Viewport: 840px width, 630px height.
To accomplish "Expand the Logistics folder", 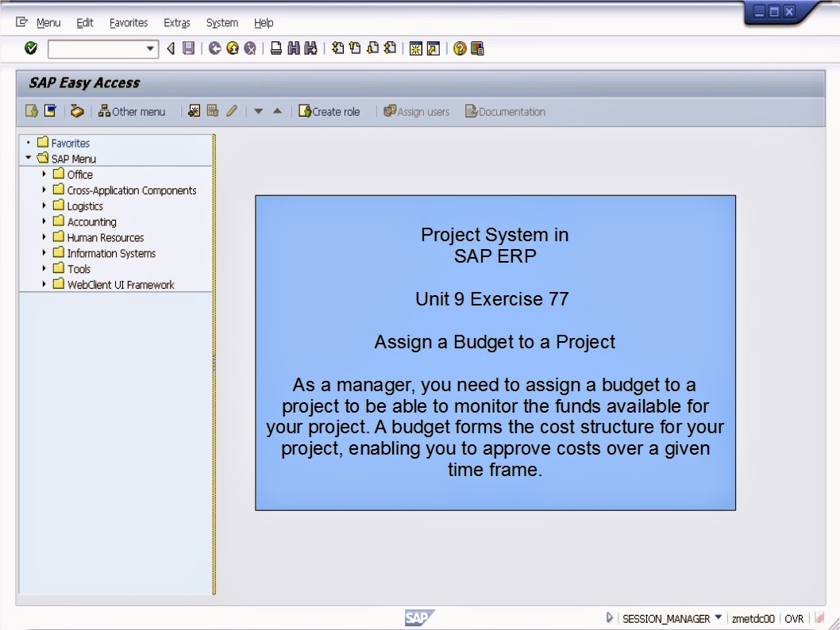I will (x=44, y=206).
